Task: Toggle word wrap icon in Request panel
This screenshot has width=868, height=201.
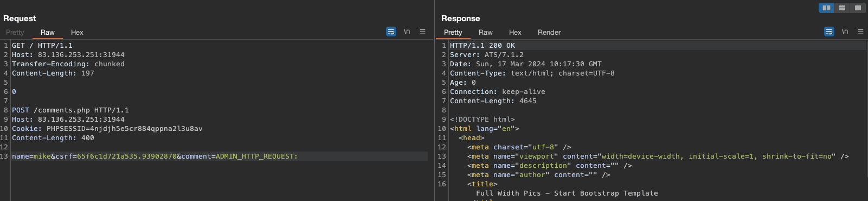Action: click(391, 32)
